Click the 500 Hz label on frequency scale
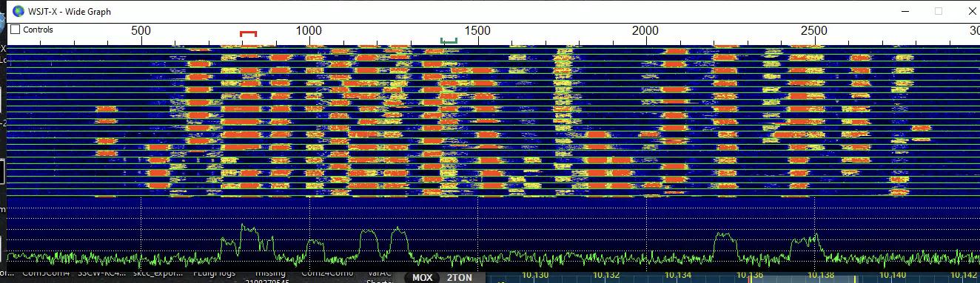Viewport: 980px width, 283px height. (x=141, y=30)
